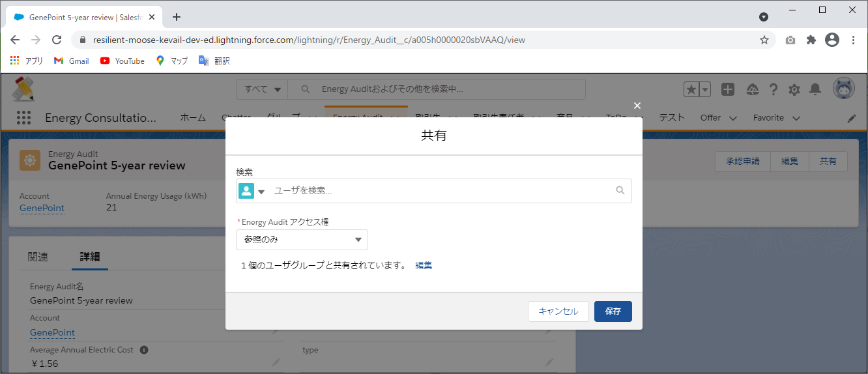Open the Favorite tab

tap(768, 118)
